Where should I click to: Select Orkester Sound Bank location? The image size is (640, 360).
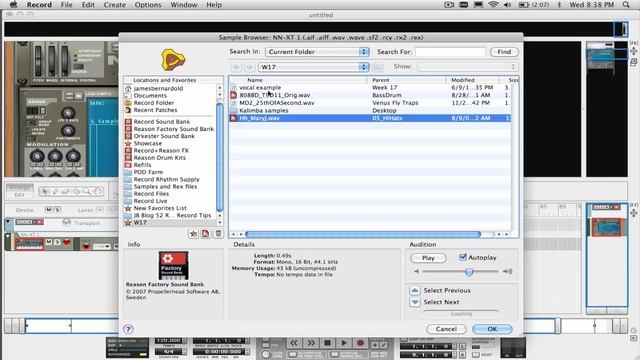[x=160, y=136]
